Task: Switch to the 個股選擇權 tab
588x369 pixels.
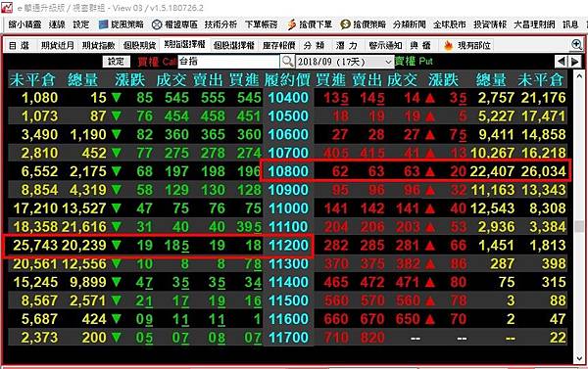Action: (x=234, y=46)
